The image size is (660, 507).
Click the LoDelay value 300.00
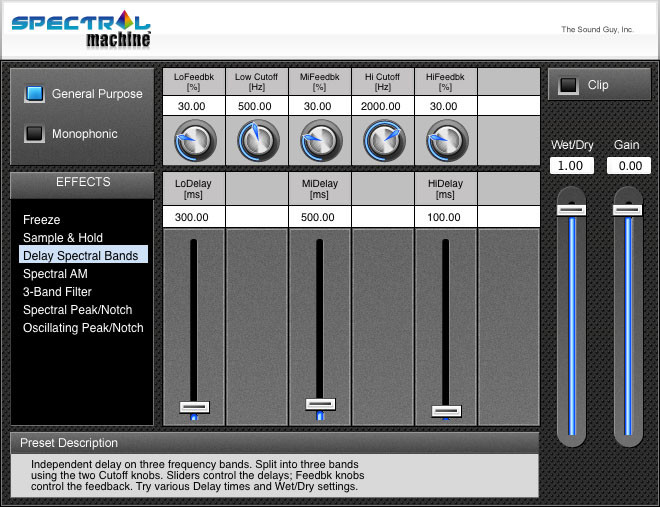click(194, 217)
